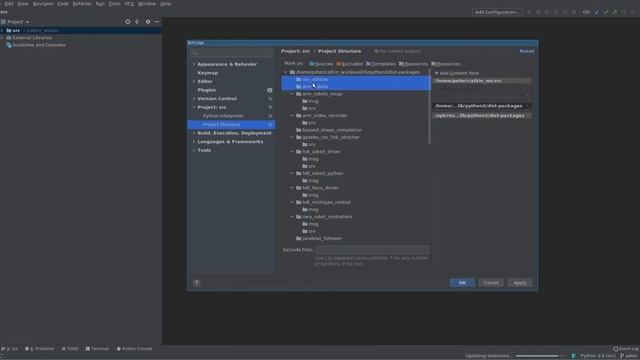This screenshot has height=360, width=640.
Task: Open the Help menu
Action: click(165, 4)
